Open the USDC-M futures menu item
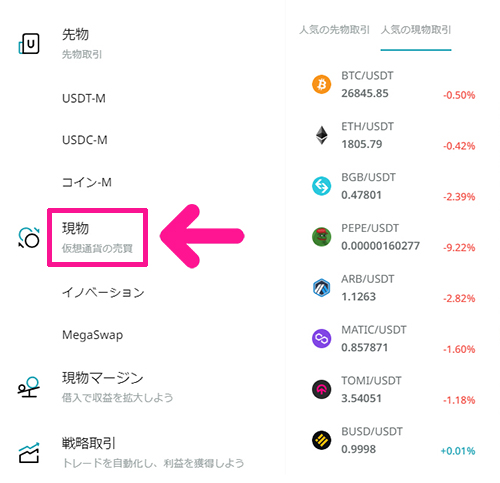 (85, 140)
